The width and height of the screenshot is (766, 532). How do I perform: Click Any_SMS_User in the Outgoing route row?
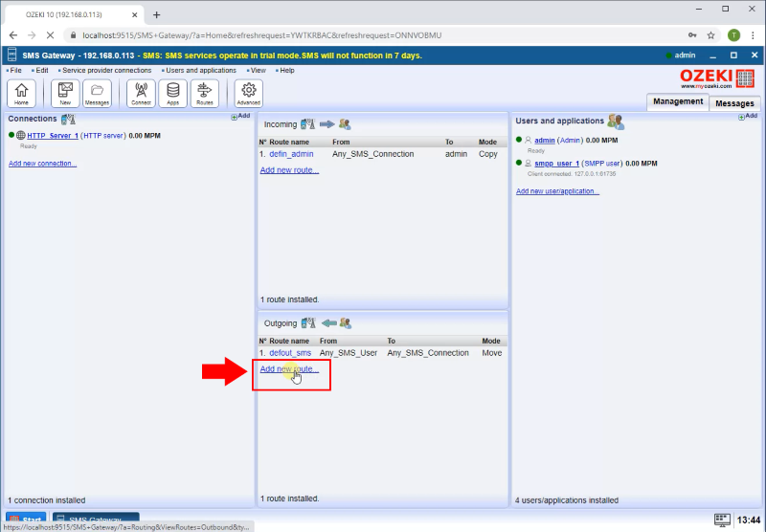(x=349, y=353)
